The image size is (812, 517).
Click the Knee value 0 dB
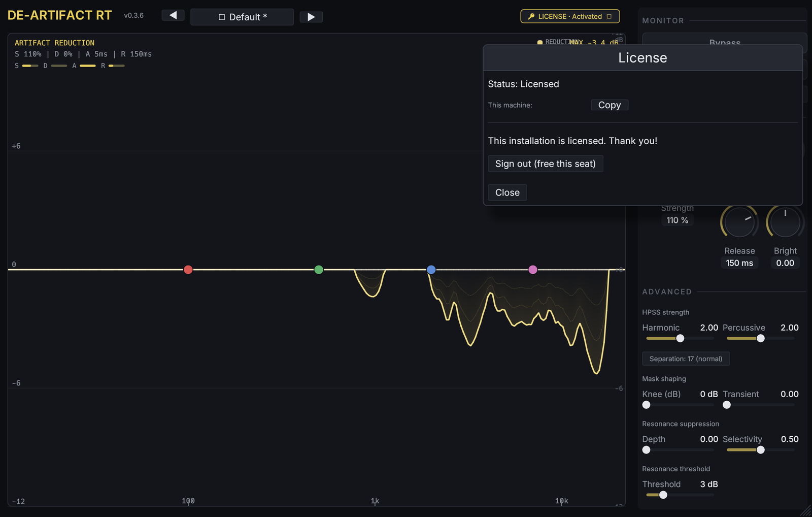coord(709,394)
